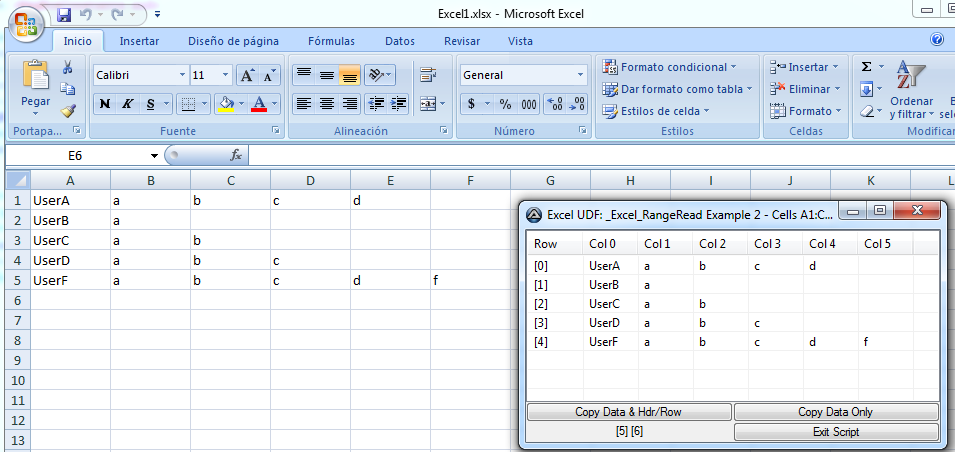Decrease cell indent
955x452 pixels.
pos(376,104)
